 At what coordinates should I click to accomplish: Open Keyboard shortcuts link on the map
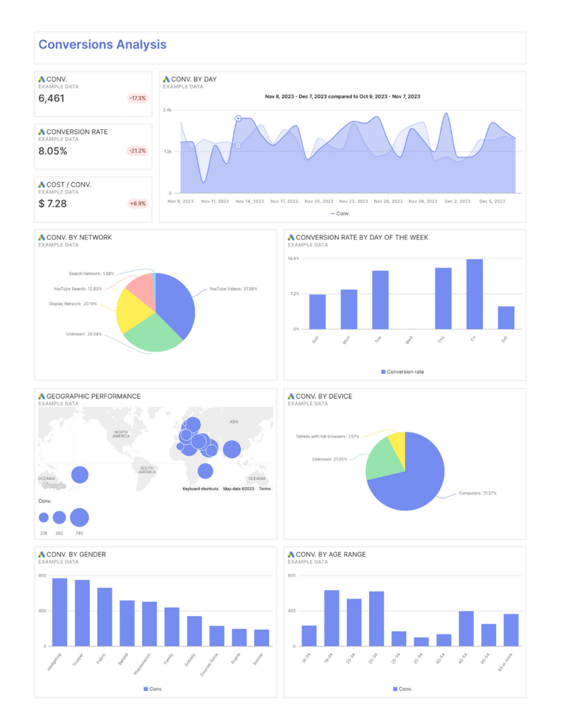(x=200, y=489)
